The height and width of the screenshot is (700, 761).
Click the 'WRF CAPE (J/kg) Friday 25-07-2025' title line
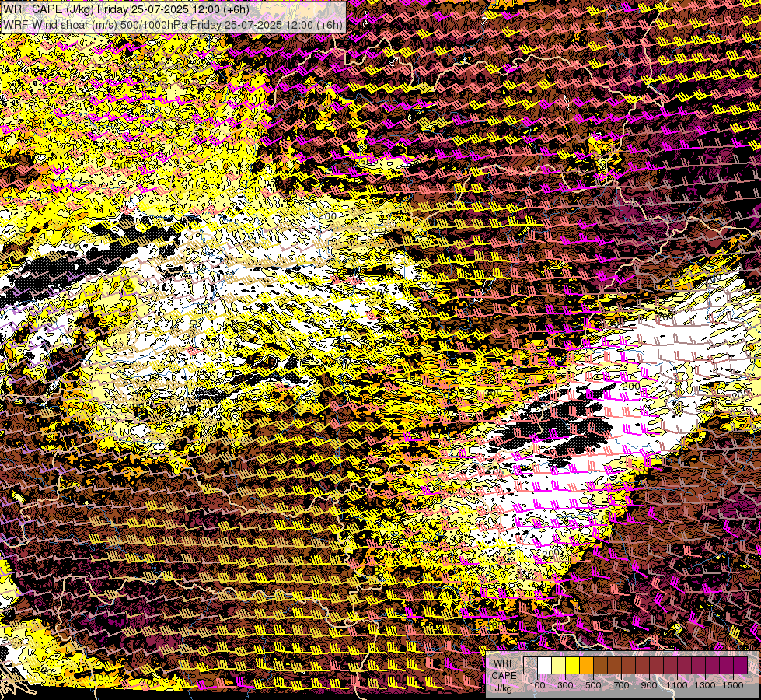tap(126, 9)
